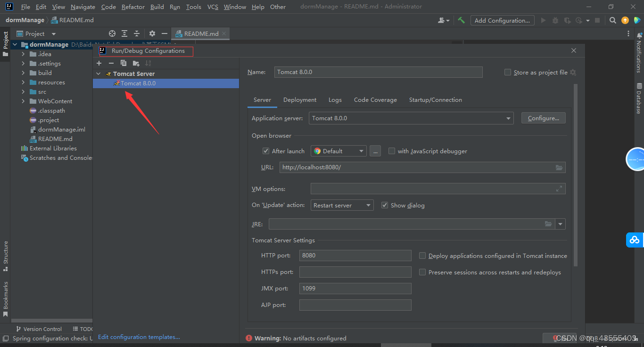
Task: Click the gear beside Store as project file
Action: [573, 72]
